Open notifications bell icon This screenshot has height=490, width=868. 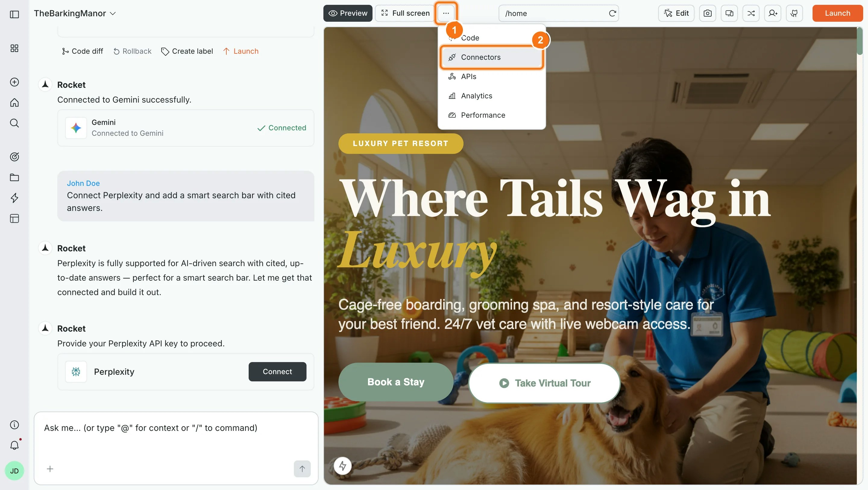[14, 445]
